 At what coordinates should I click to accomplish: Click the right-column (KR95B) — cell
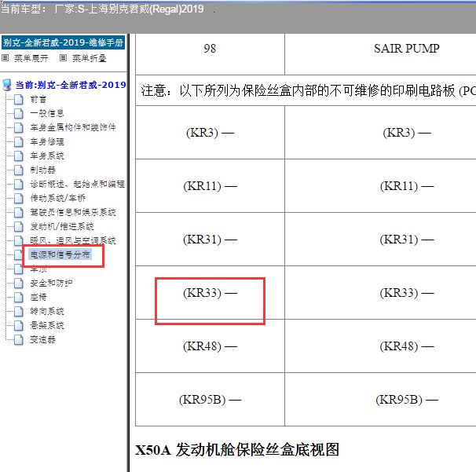[380, 400]
